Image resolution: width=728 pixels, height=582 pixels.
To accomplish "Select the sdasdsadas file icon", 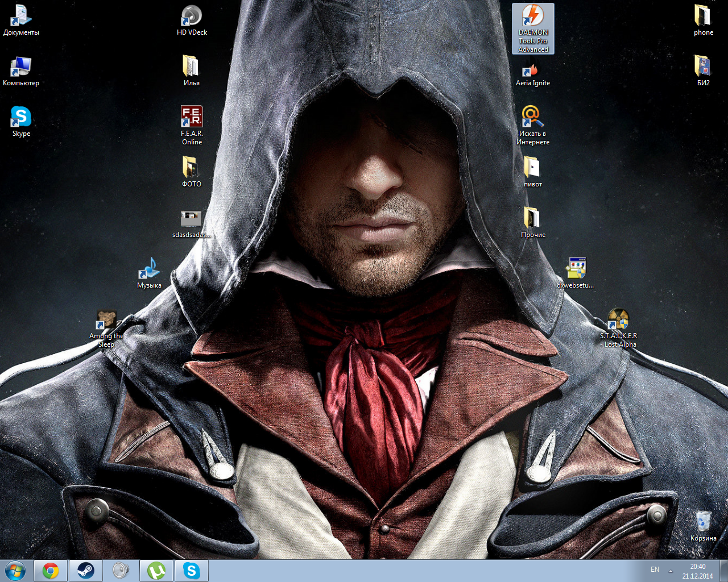I will (x=192, y=223).
